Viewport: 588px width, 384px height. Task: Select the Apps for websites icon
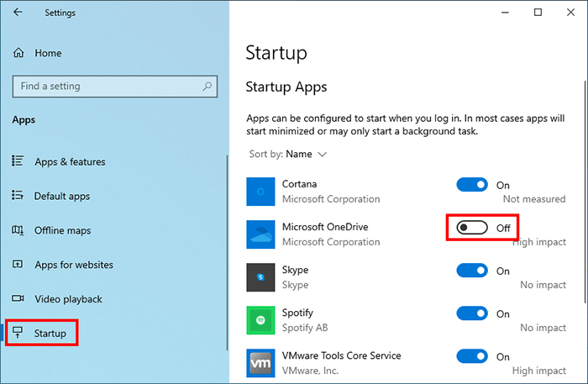point(18,265)
